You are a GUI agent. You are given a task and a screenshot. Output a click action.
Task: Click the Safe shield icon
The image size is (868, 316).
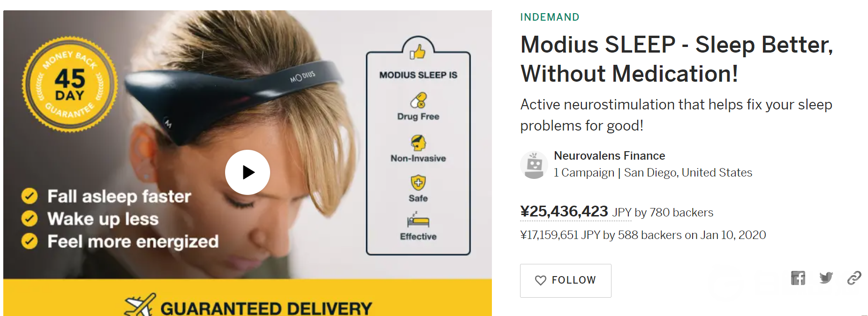click(418, 183)
